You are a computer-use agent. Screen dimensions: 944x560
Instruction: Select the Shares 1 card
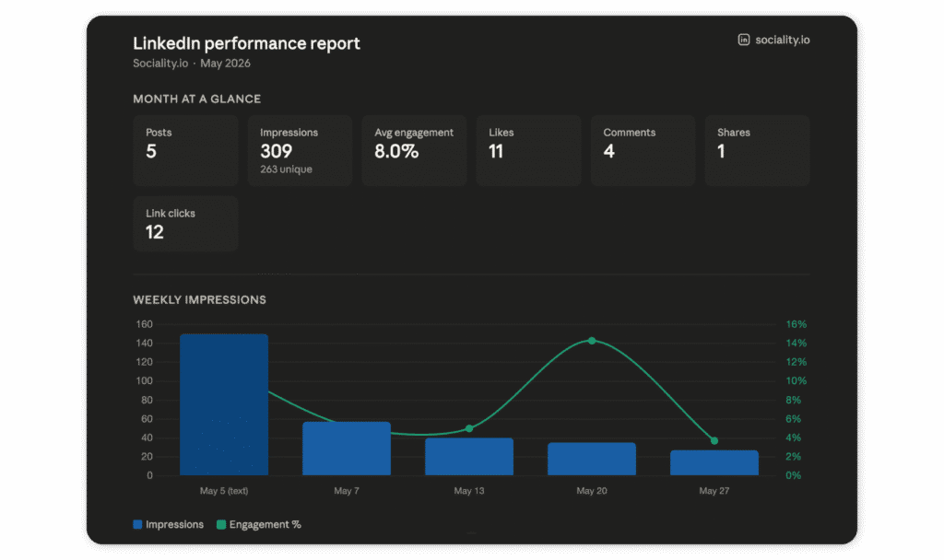click(x=758, y=150)
